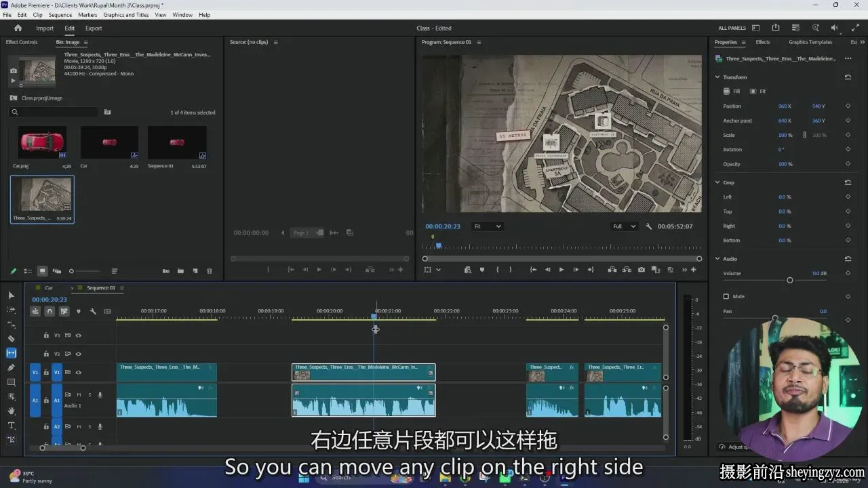Toggle insert as nests or individual clips
The height and width of the screenshot is (488, 868).
(x=35, y=311)
